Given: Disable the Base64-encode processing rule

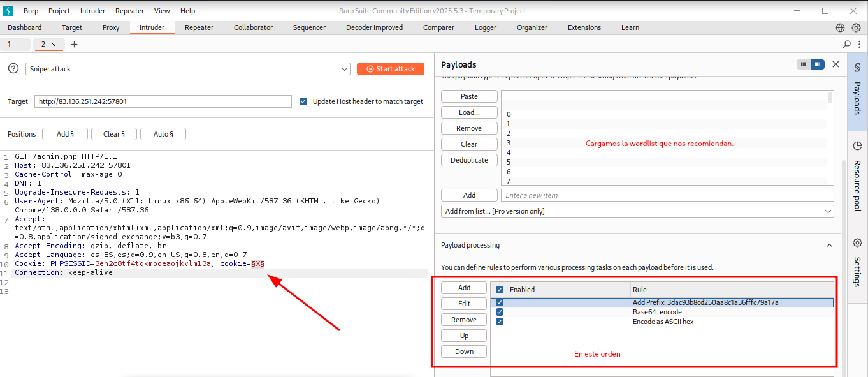Looking at the screenshot, I should pos(500,312).
